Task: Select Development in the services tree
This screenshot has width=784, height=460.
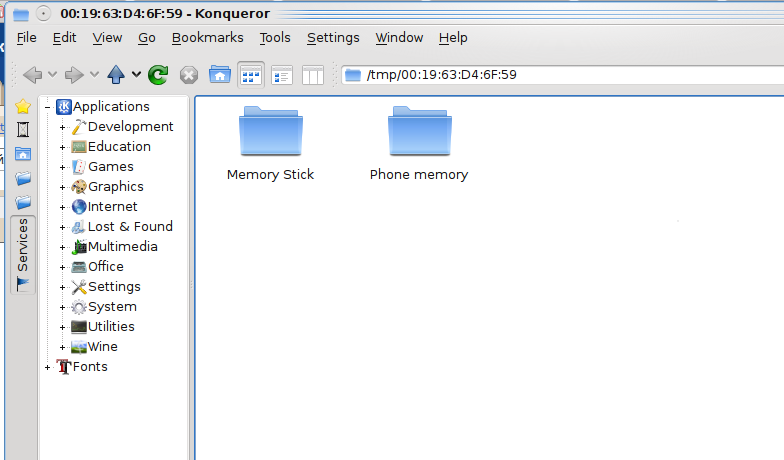Action: coord(122,126)
